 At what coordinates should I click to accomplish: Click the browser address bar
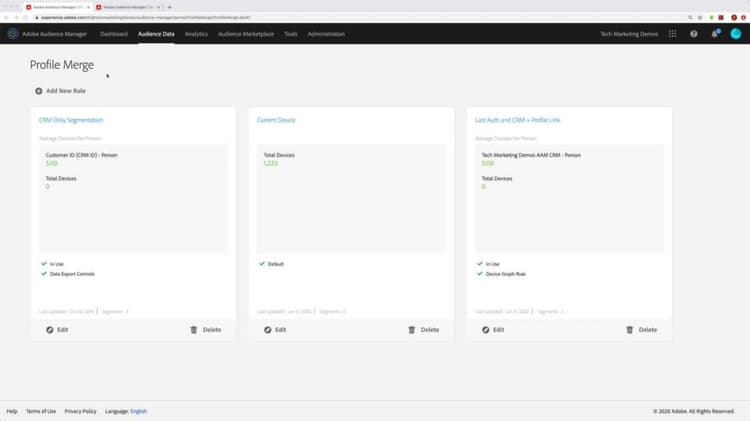pyautogui.click(x=359, y=18)
